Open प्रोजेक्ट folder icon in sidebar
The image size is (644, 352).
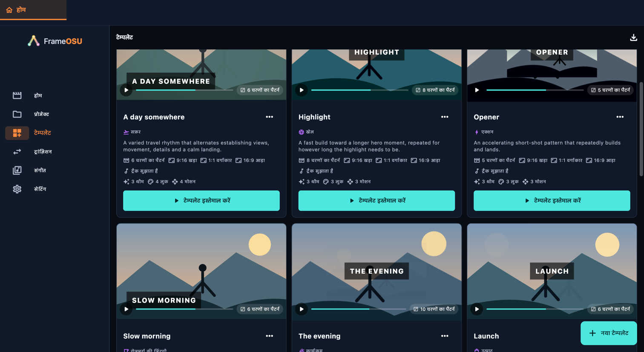[x=17, y=114]
